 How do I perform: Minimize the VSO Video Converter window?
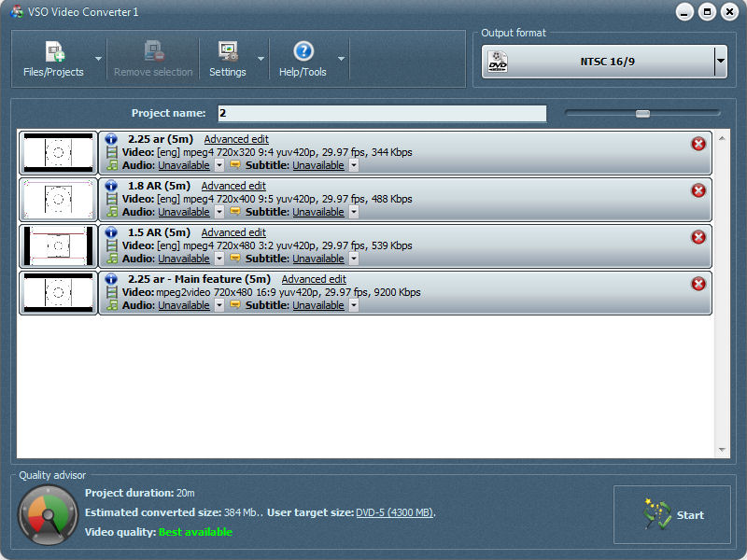(x=684, y=12)
